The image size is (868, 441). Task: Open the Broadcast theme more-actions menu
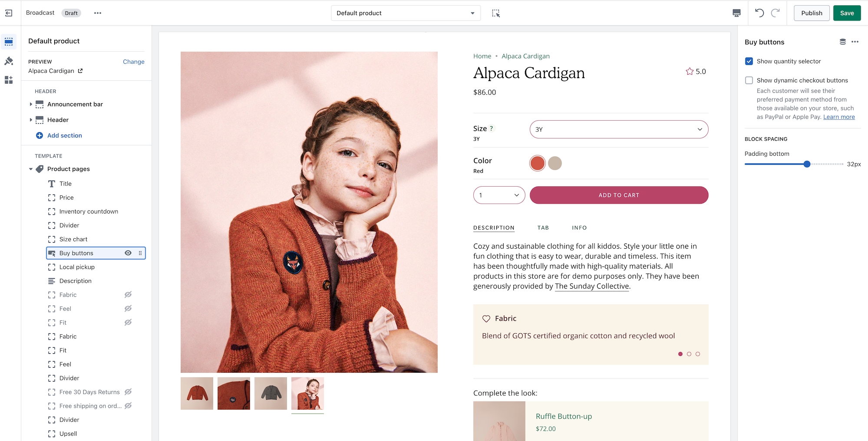pos(98,13)
